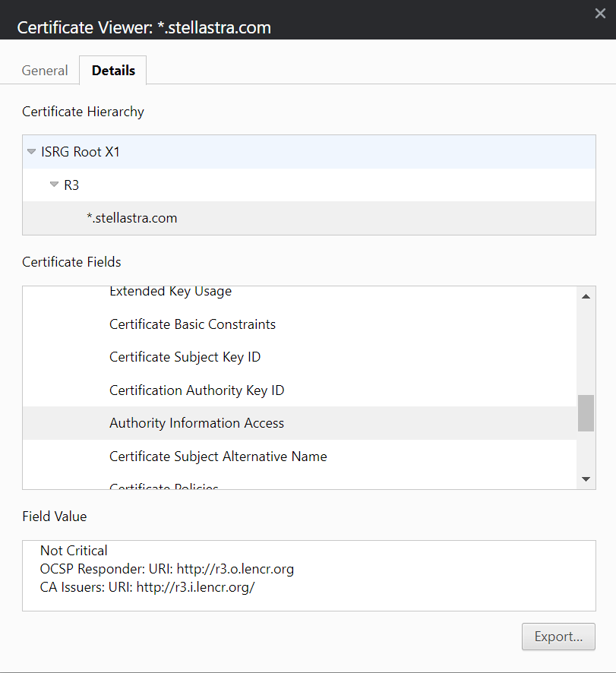The height and width of the screenshot is (673, 616).
Task: Select Authority Information Access field
Action: 299,423
